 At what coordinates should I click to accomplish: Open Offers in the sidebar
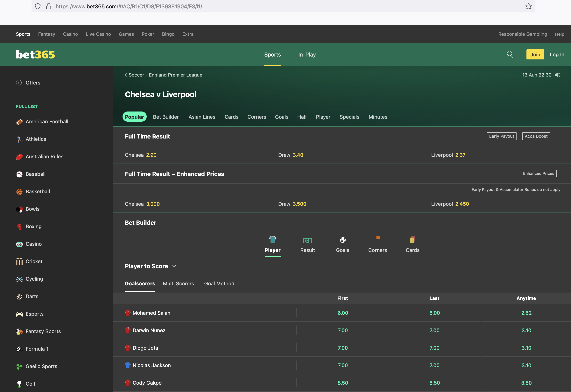click(x=33, y=83)
